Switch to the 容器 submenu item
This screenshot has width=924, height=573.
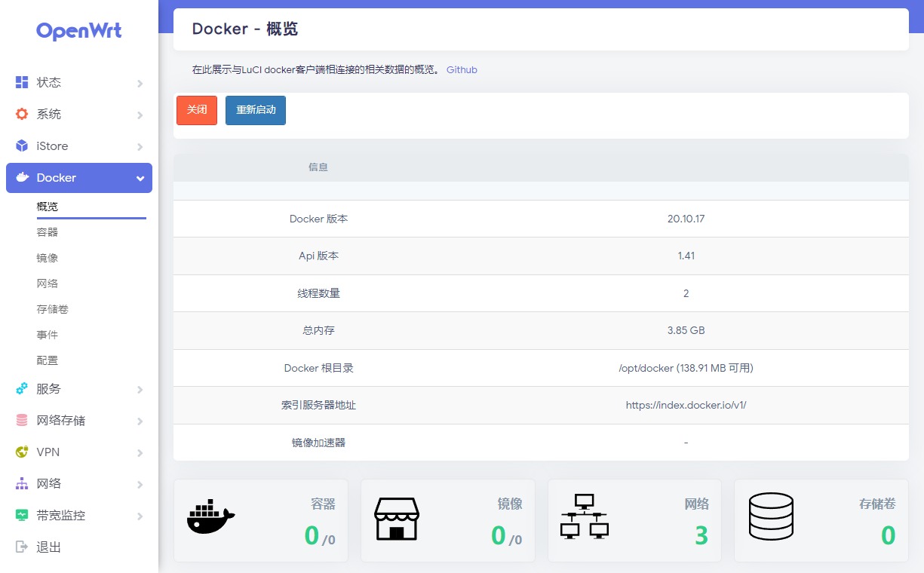tap(47, 231)
